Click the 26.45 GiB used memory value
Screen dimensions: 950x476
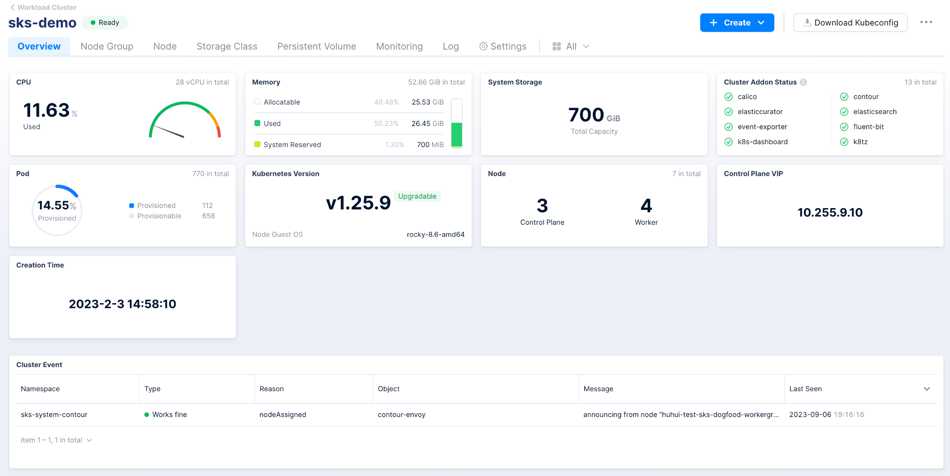coord(427,124)
